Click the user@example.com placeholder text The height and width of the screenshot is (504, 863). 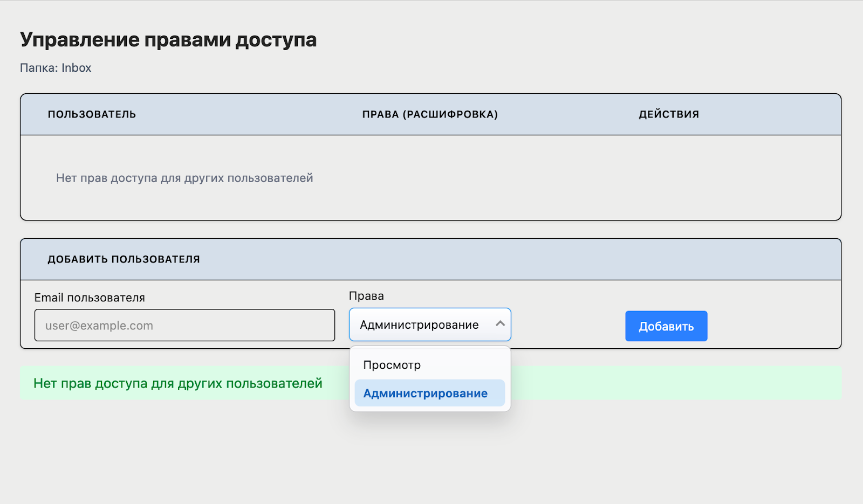[99, 326]
